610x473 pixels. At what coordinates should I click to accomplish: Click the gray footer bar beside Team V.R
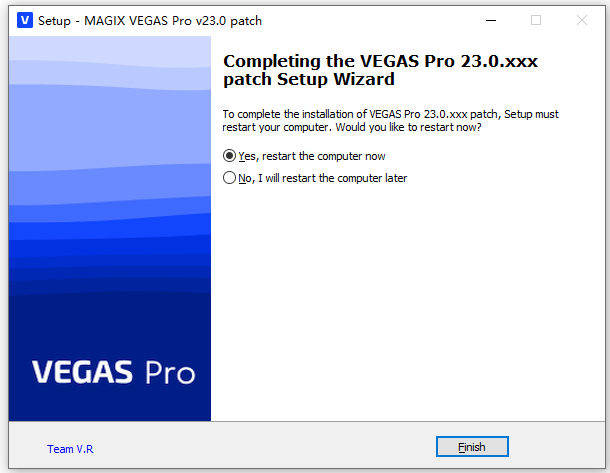click(265, 447)
